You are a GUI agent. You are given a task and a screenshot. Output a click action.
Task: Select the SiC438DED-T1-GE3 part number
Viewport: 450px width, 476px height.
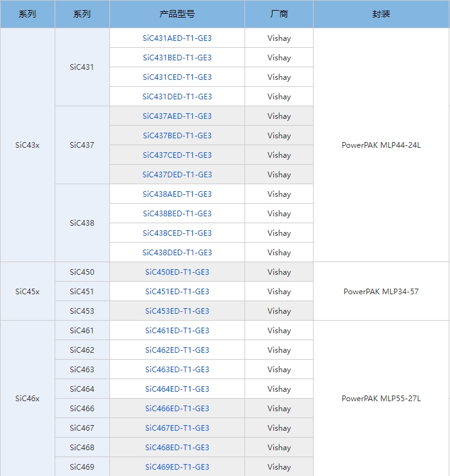(177, 253)
